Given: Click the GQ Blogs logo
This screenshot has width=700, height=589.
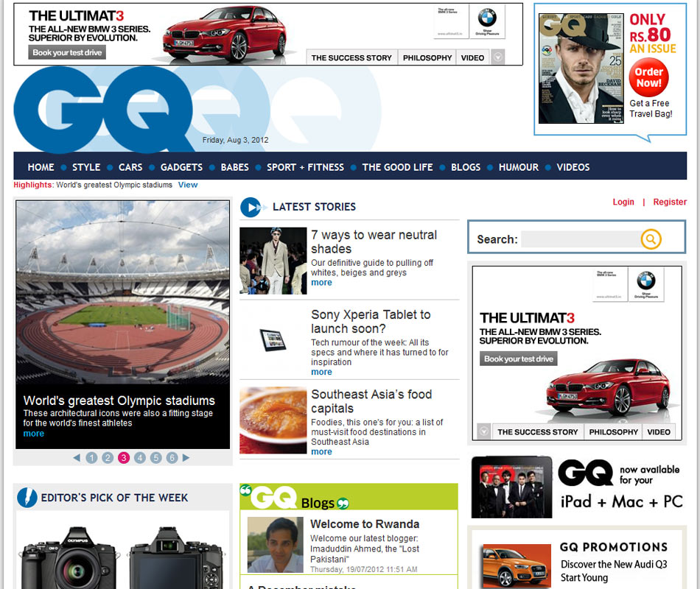Looking at the screenshot, I should 295,498.
